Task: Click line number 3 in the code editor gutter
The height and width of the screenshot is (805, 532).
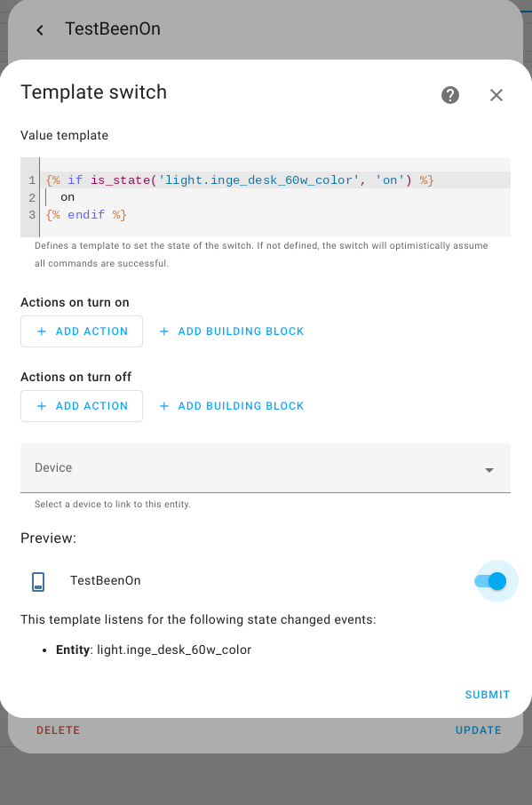Action: tap(31, 214)
